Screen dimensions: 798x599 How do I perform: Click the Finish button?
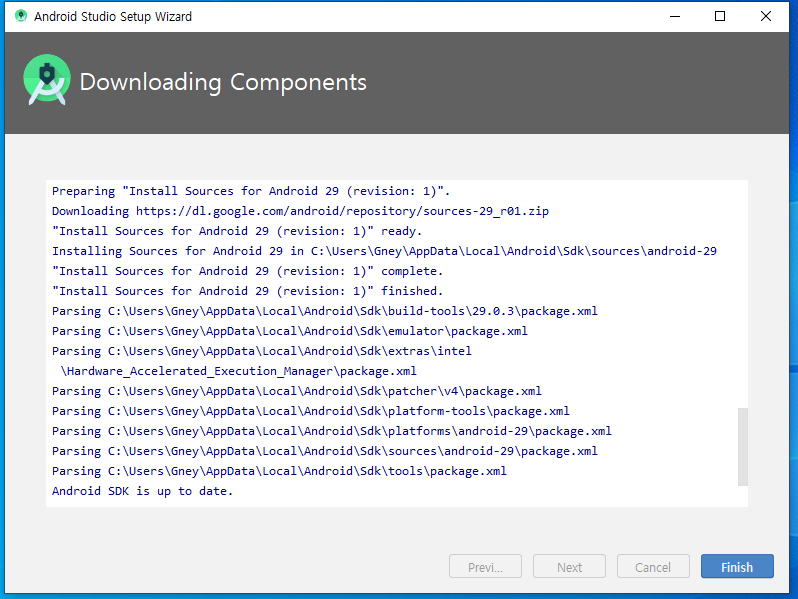(737, 566)
